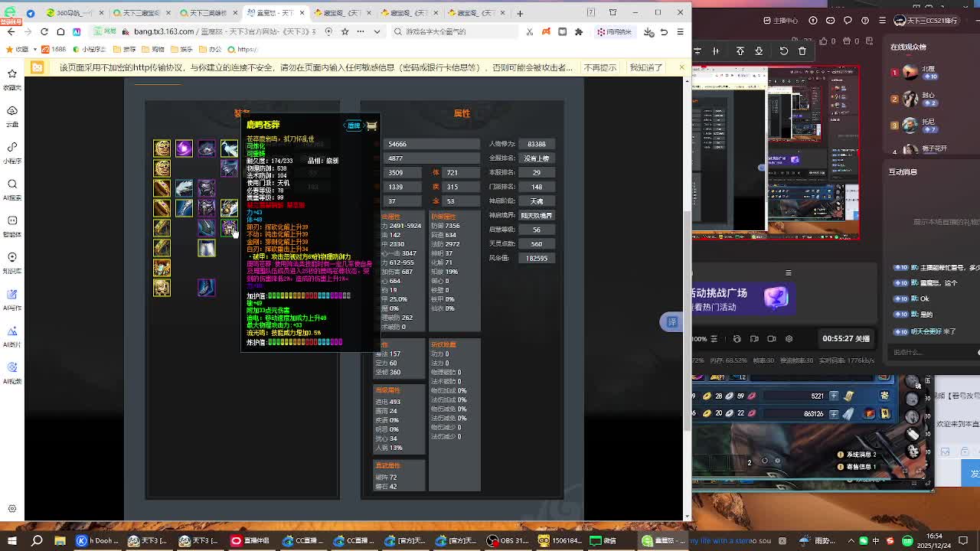Click the scissors screenshot tool icon
The width and height of the screenshot is (980, 551).
[x=529, y=31]
